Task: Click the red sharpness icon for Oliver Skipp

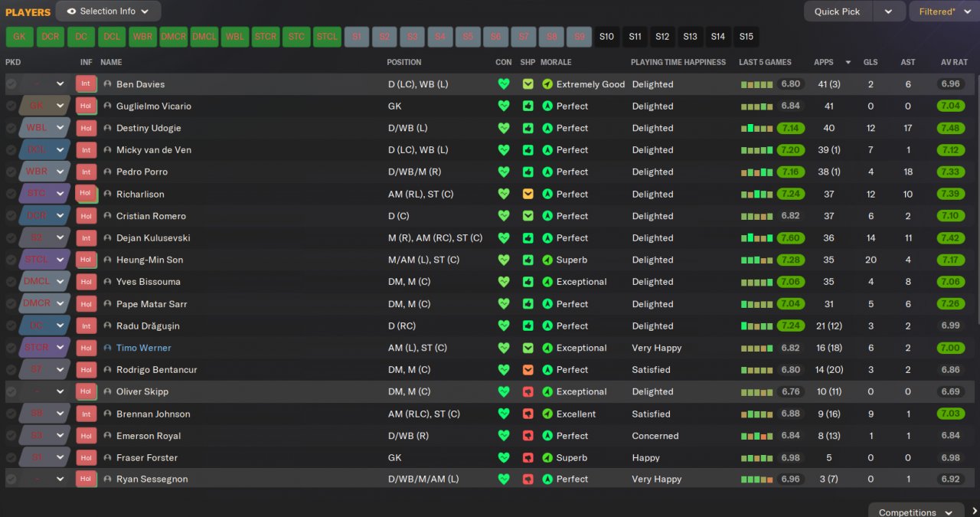Action: (x=528, y=392)
